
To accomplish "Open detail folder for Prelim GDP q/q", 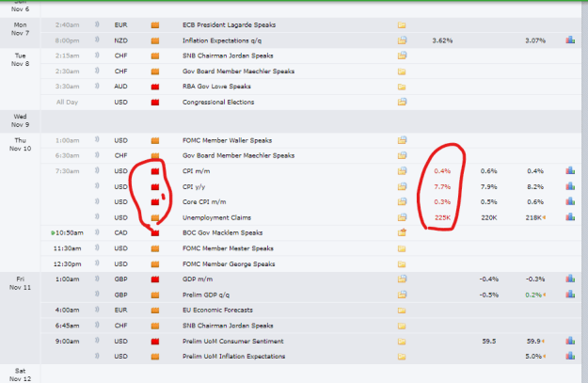I will [402, 295].
